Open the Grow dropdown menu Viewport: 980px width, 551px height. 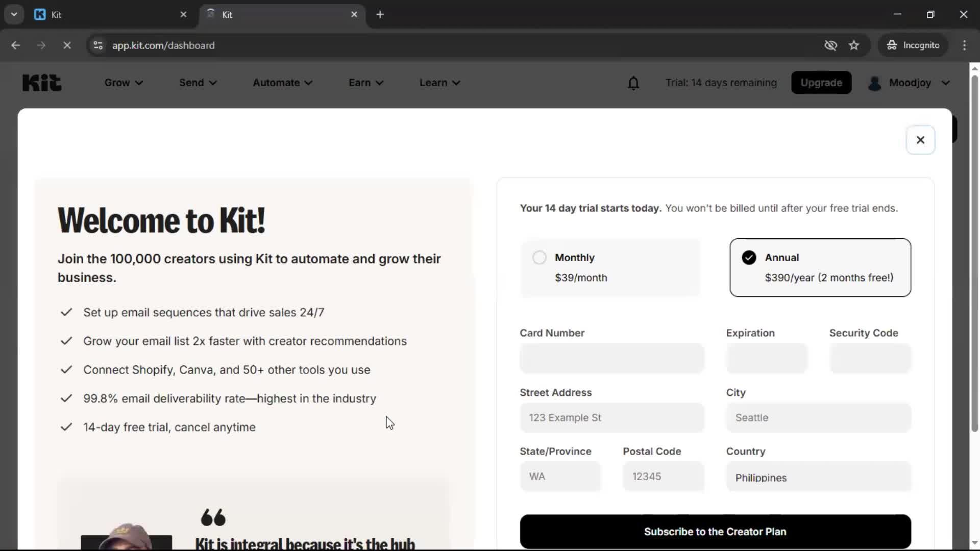tap(122, 82)
